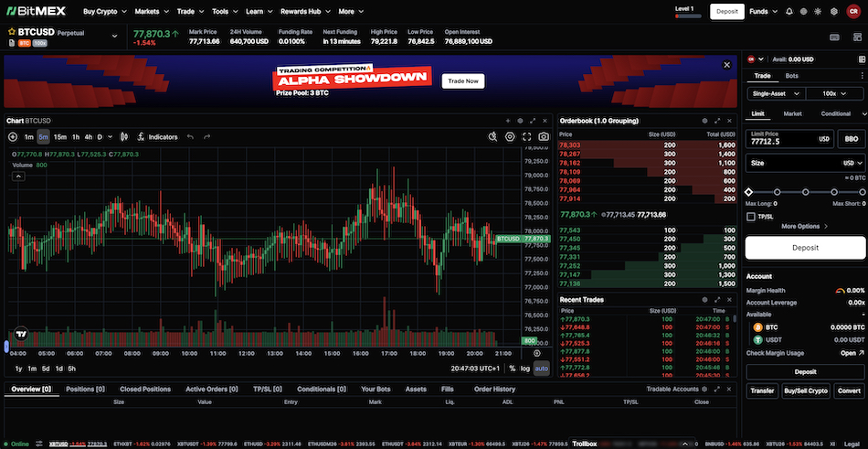
Task: Open the chart candlestick style selector
Action: coord(124,137)
